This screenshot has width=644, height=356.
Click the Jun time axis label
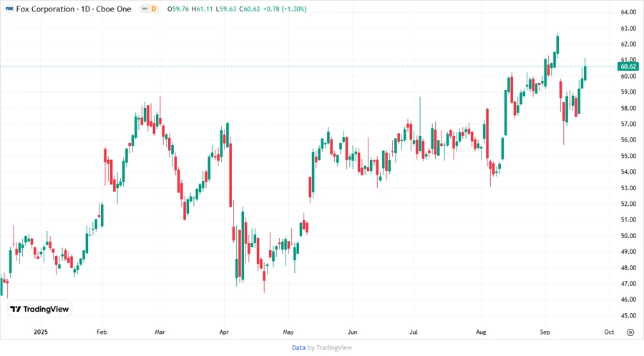point(352,332)
